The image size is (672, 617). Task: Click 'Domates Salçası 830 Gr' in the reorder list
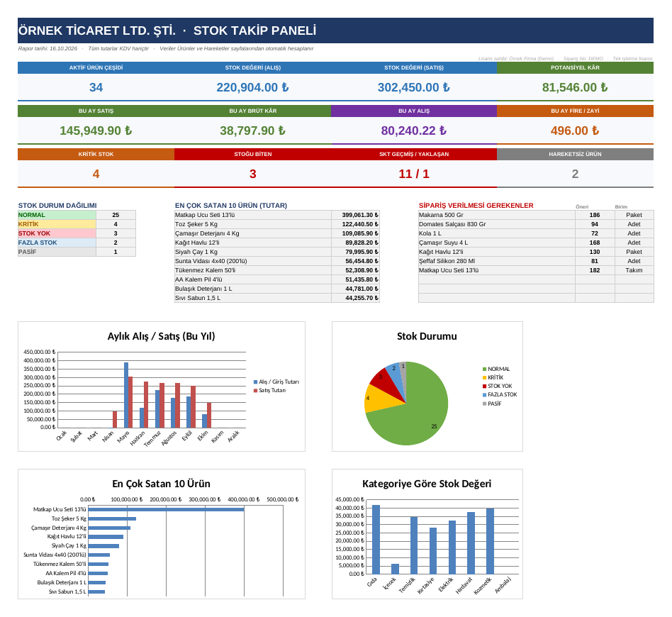tap(497, 224)
